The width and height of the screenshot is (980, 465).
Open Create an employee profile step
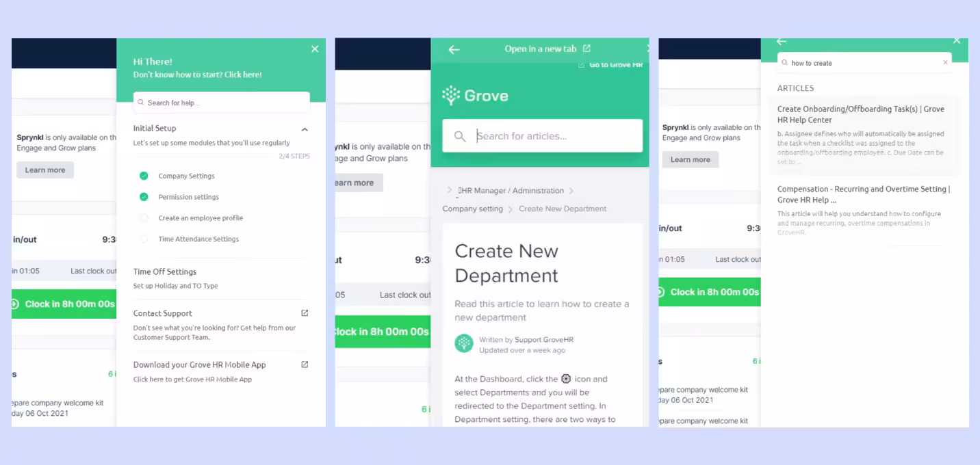coord(201,218)
